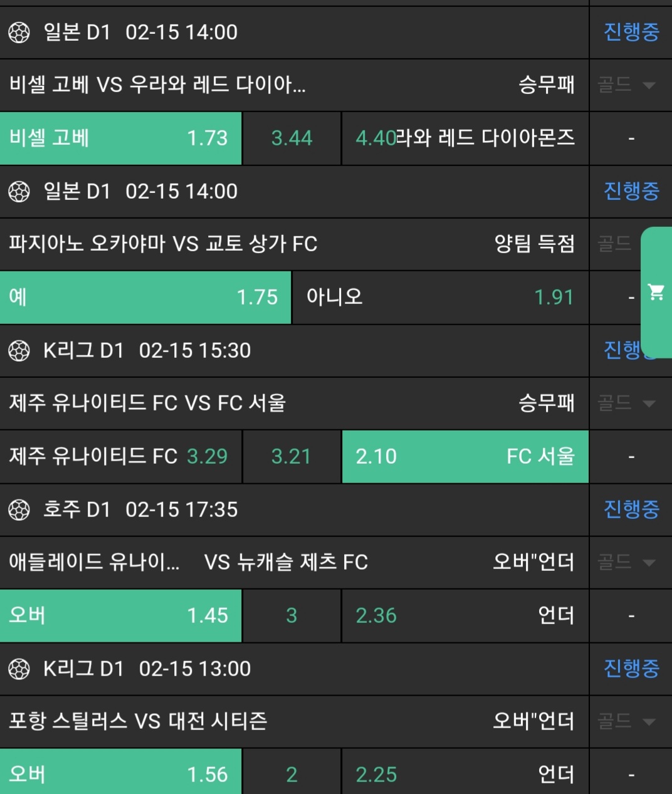This screenshot has width=672, height=794.
Task: Open the green shopping cart tab
Action: coord(656,292)
